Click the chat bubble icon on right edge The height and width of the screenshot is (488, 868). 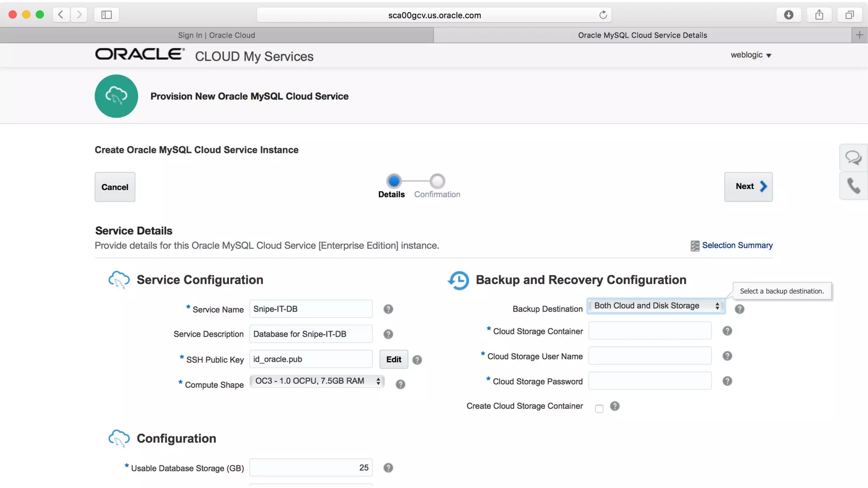(x=853, y=158)
